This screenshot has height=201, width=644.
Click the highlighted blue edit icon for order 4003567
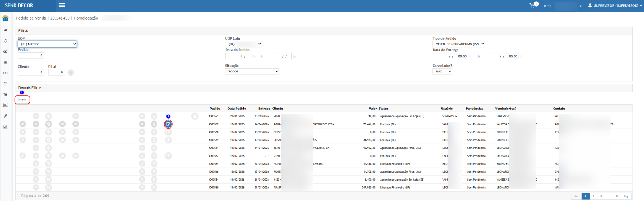168,124
